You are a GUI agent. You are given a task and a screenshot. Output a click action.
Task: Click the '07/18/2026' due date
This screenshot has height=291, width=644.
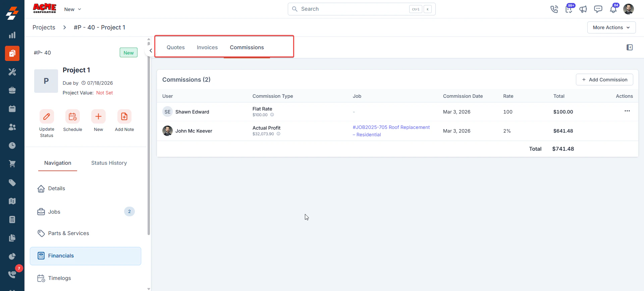click(100, 83)
